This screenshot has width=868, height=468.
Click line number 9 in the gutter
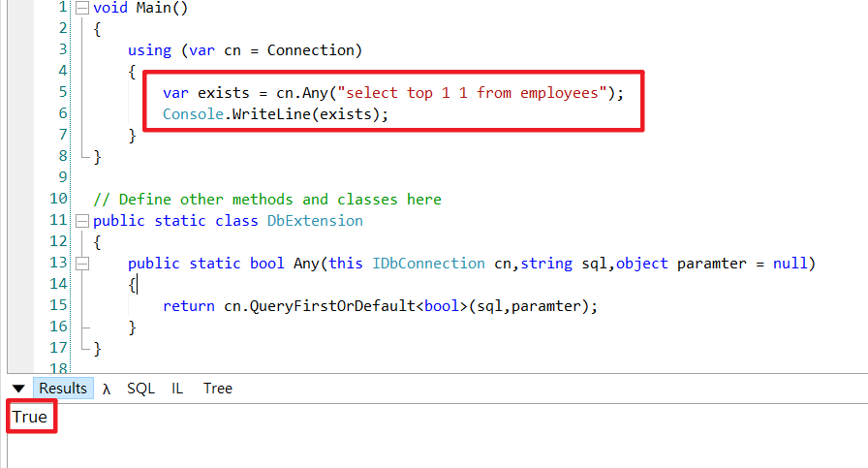62,178
